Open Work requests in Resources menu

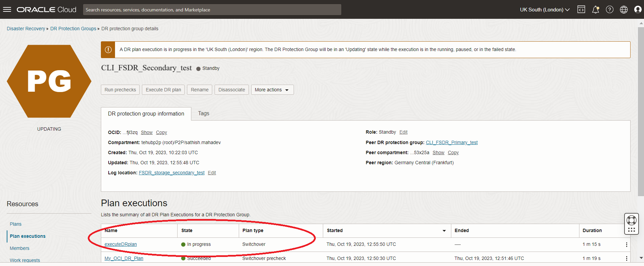pyautogui.click(x=25, y=260)
